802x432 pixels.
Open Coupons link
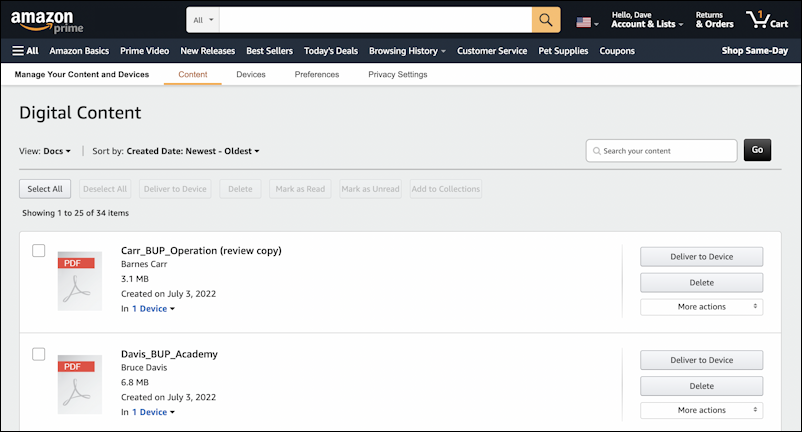pyautogui.click(x=617, y=51)
